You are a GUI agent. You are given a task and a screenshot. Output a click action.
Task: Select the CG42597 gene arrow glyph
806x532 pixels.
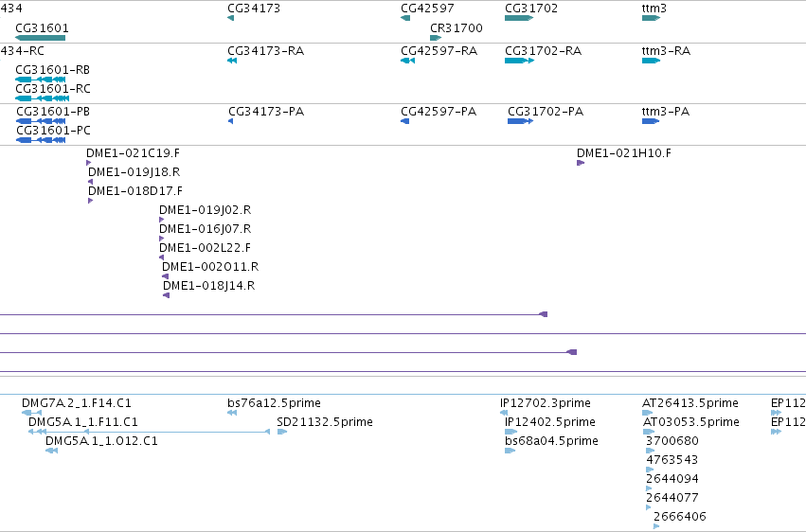[405, 18]
